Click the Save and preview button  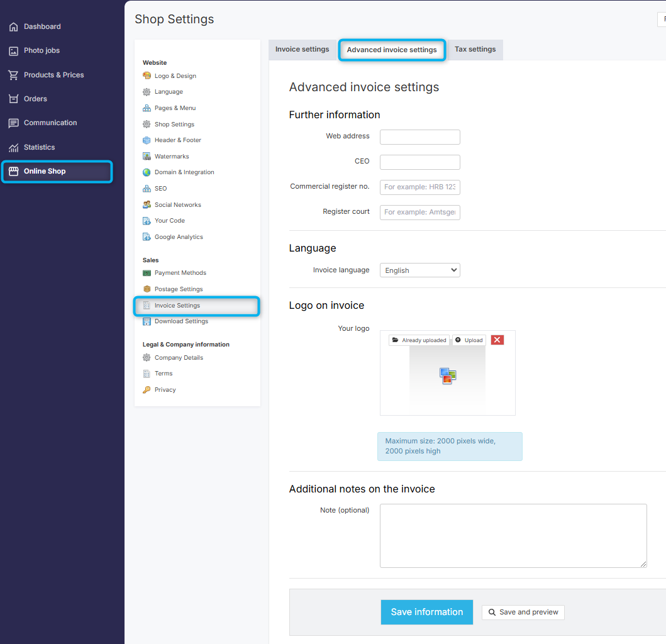click(523, 612)
